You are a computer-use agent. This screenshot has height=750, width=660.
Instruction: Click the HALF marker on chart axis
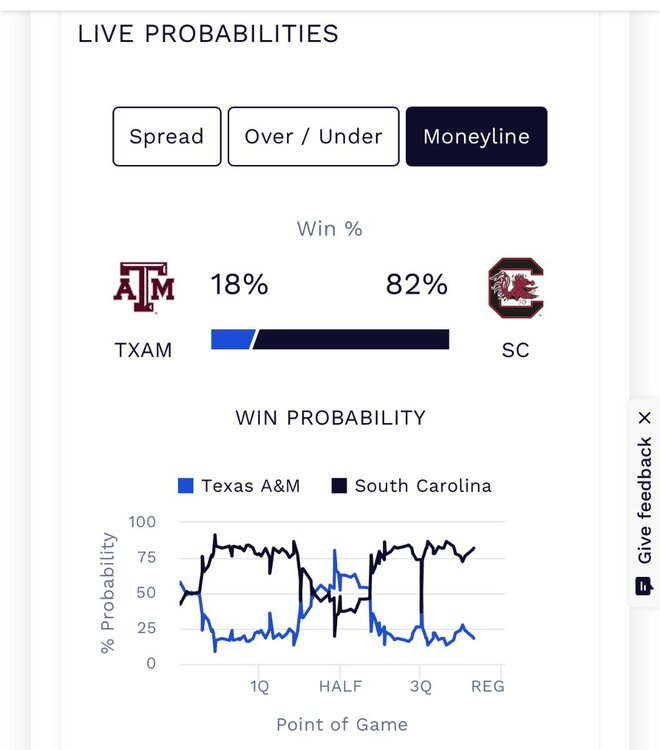click(340, 686)
